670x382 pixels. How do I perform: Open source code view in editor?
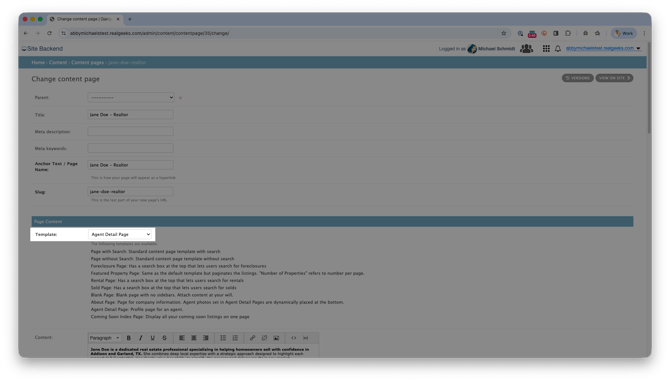(x=294, y=338)
